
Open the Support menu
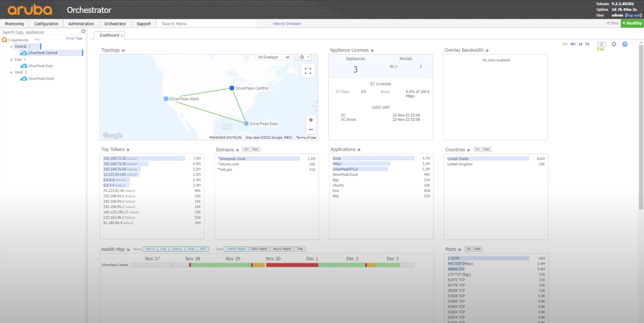tap(143, 24)
